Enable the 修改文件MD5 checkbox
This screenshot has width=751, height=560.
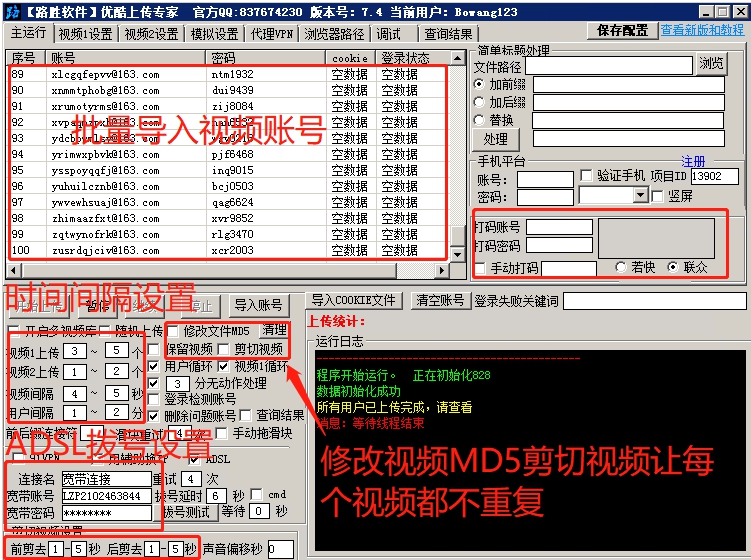point(173,331)
